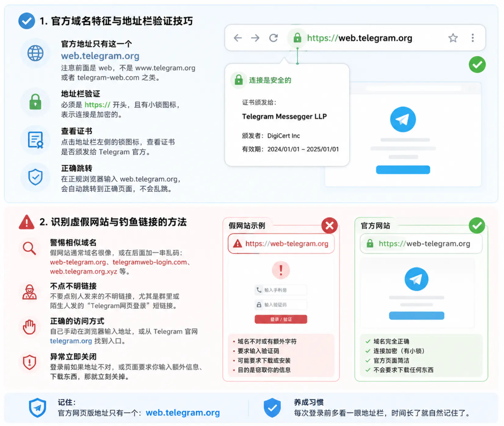Click the Telegram shield icon beside 记住
This screenshot has width=504, height=426.
(37, 407)
